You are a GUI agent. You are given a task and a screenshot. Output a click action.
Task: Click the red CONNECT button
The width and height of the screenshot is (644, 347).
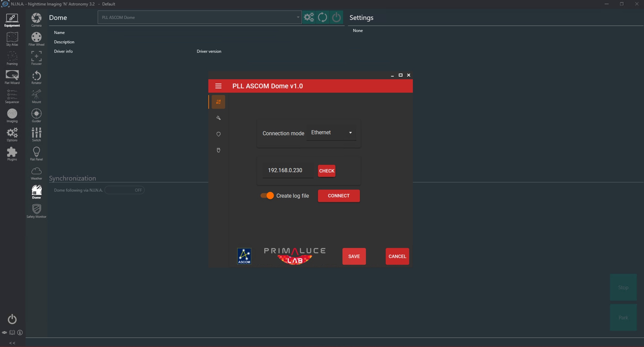tap(339, 196)
